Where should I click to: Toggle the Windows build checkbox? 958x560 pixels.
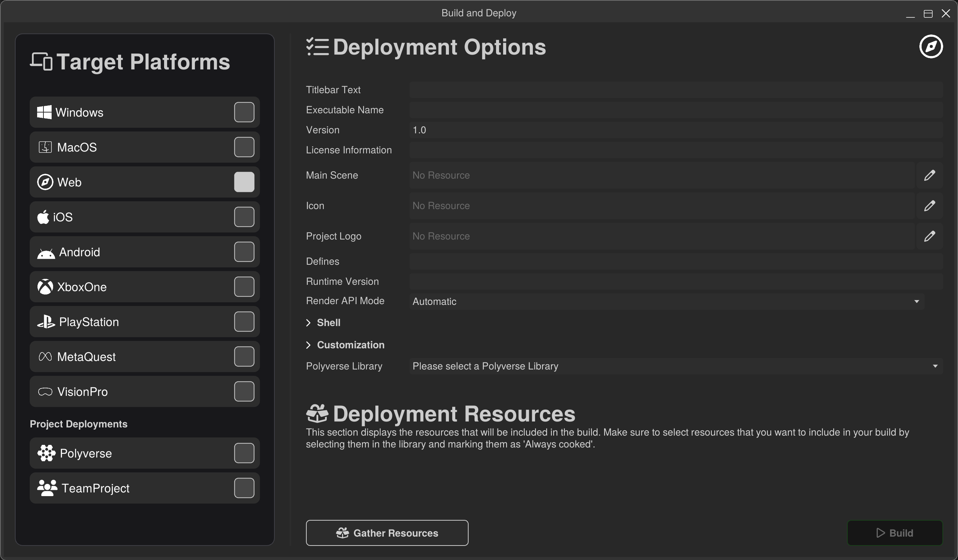(244, 112)
